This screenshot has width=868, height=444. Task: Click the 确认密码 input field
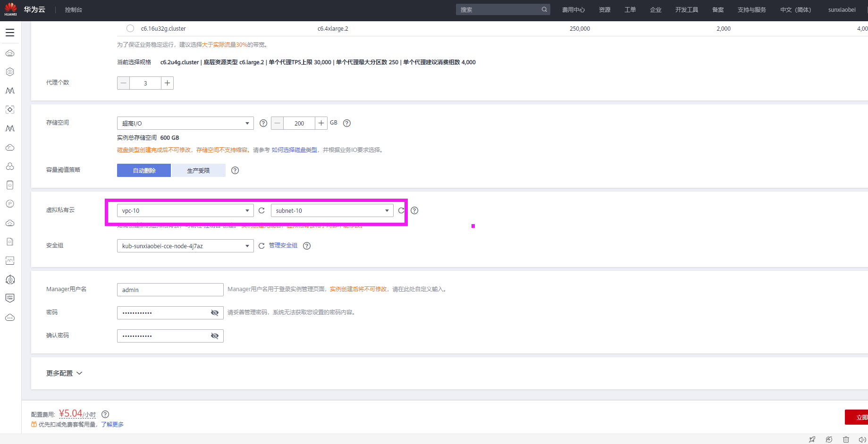(170, 336)
